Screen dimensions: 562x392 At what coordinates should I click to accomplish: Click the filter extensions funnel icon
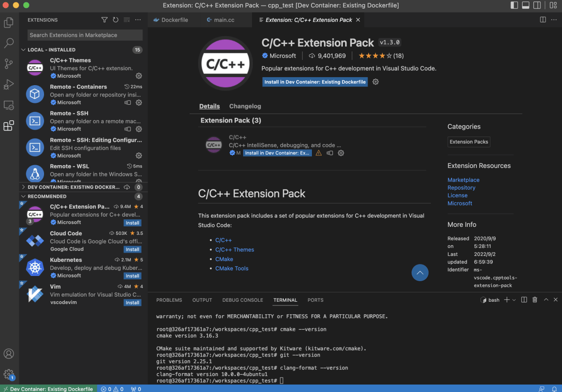104,20
